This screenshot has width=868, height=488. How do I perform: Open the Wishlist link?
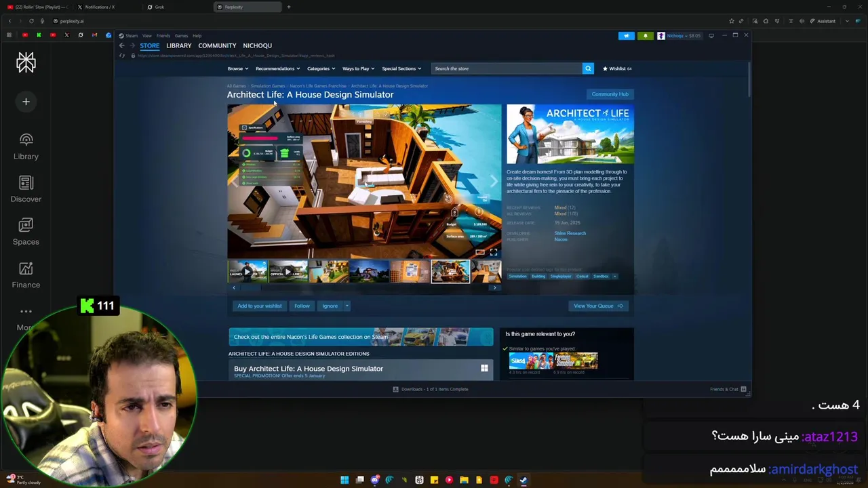pyautogui.click(x=617, y=68)
